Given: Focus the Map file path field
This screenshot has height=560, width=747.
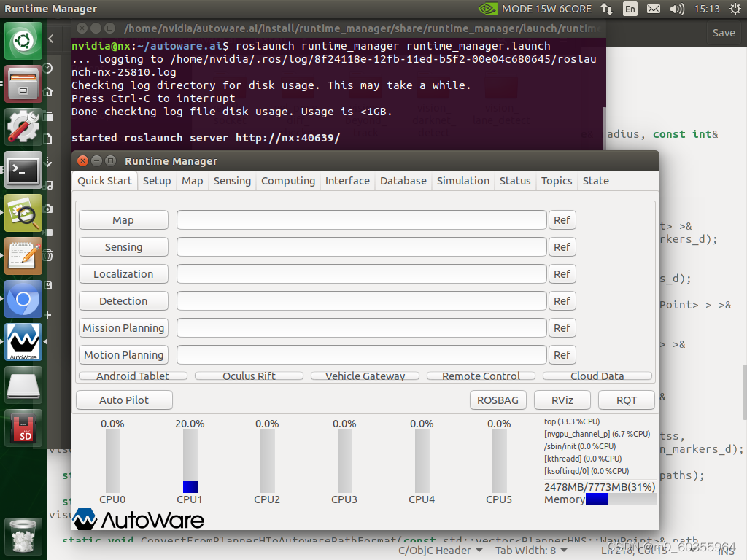Looking at the screenshot, I should pos(362,220).
